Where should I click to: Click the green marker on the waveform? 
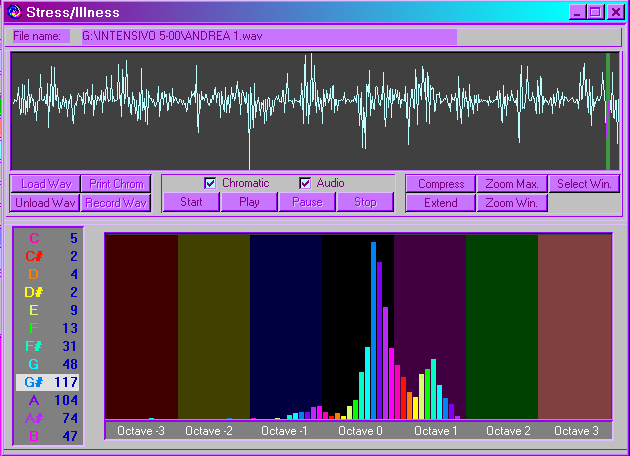pyautogui.click(x=607, y=110)
